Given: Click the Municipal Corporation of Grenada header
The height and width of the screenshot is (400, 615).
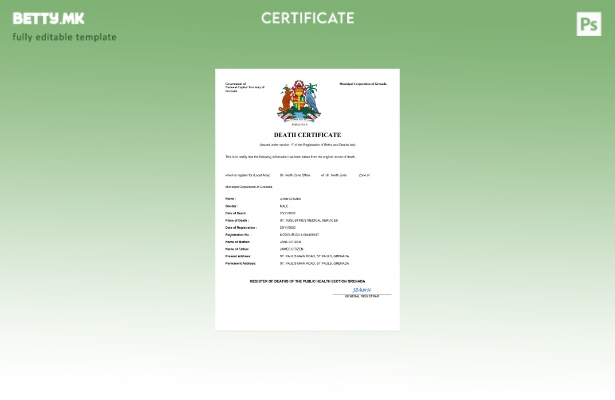Looking at the screenshot, I should pyautogui.click(x=363, y=84).
